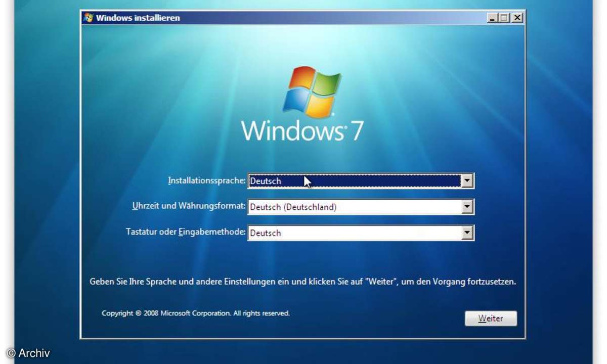Click the Microsoft Corporation copyright text
Viewport: 607px width, 364px height.
tap(196, 313)
